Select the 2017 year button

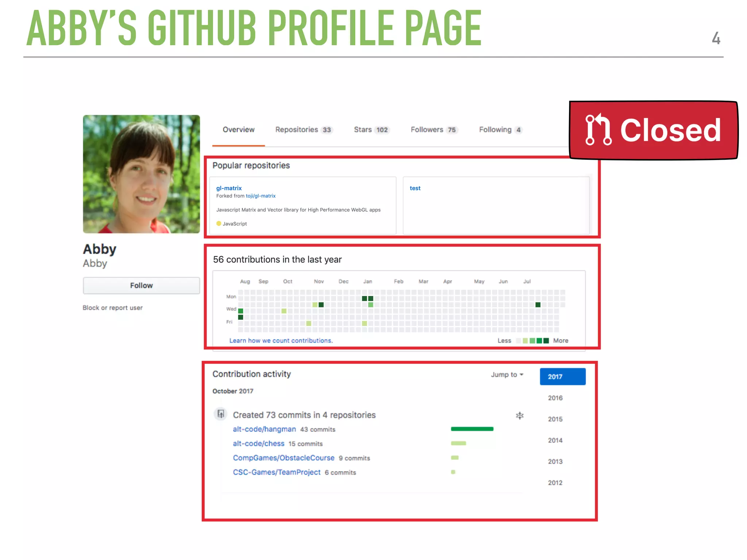563,377
